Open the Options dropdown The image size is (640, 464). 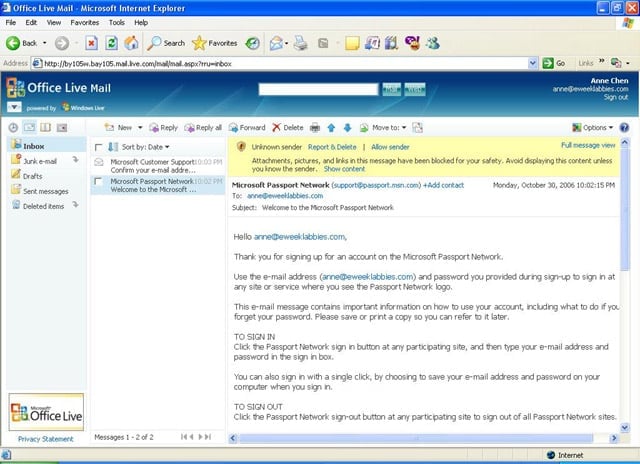[593, 128]
